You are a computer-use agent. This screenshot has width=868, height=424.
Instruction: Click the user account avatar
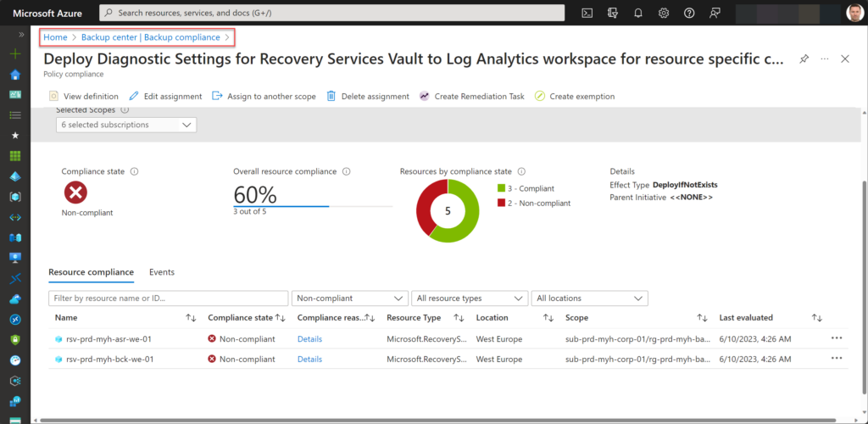click(x=854, y=13)
